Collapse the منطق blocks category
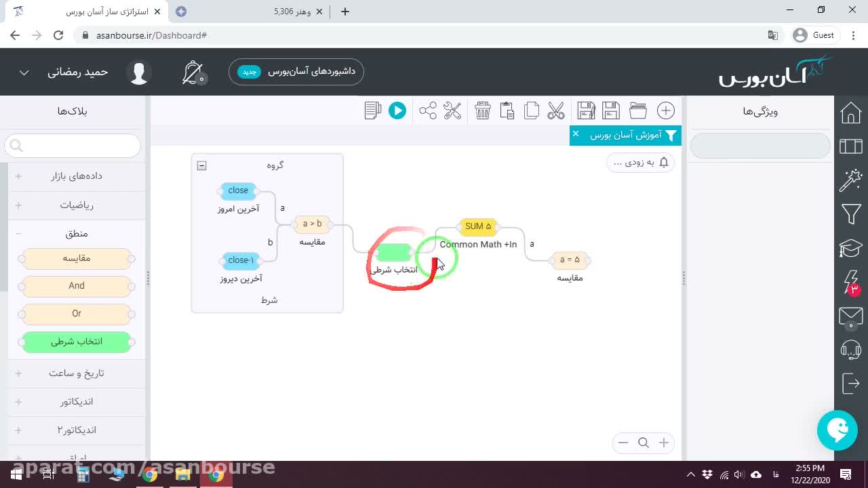868x488 pixels. click(x=77, y=233)
